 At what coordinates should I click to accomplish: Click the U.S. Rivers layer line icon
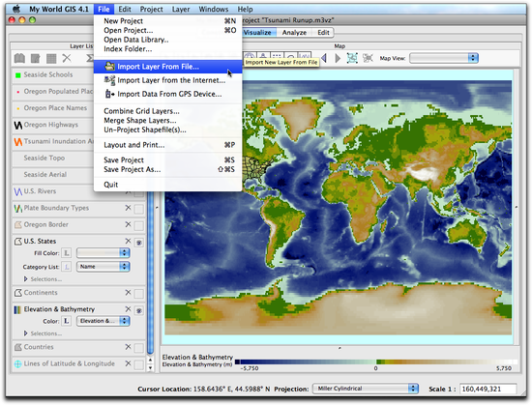(x=17, y=191)
